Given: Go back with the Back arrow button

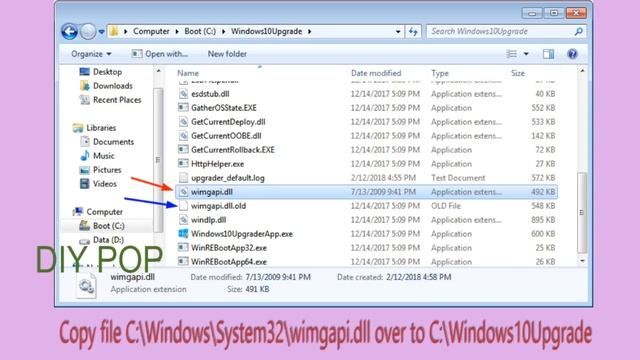Looking at the screenshot, I should [69, 31].
